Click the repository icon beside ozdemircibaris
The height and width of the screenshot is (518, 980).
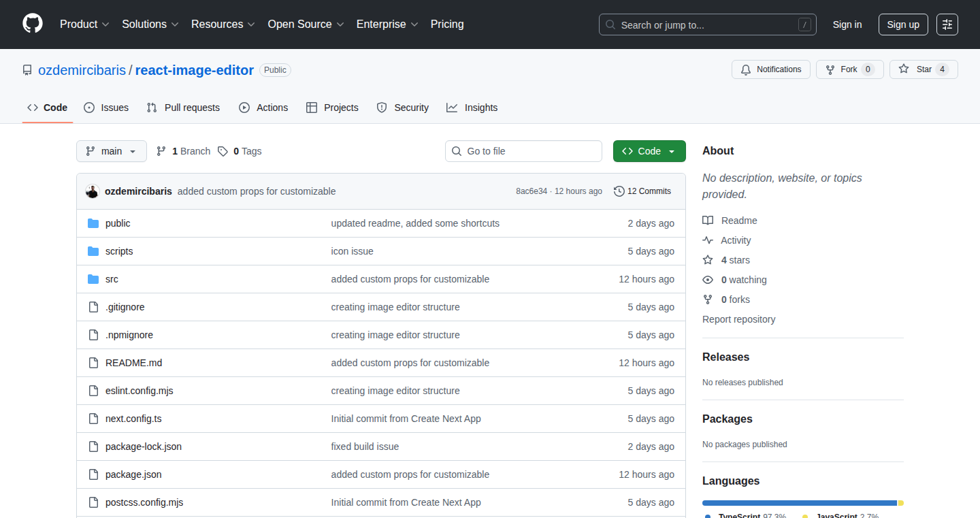[x=27, y=70]
